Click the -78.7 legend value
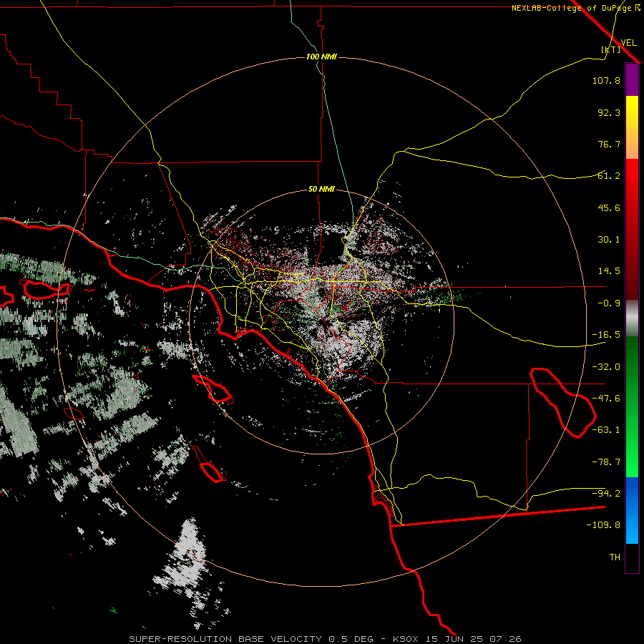This screenshot has width=644, height=644. [x=606, y=462]
